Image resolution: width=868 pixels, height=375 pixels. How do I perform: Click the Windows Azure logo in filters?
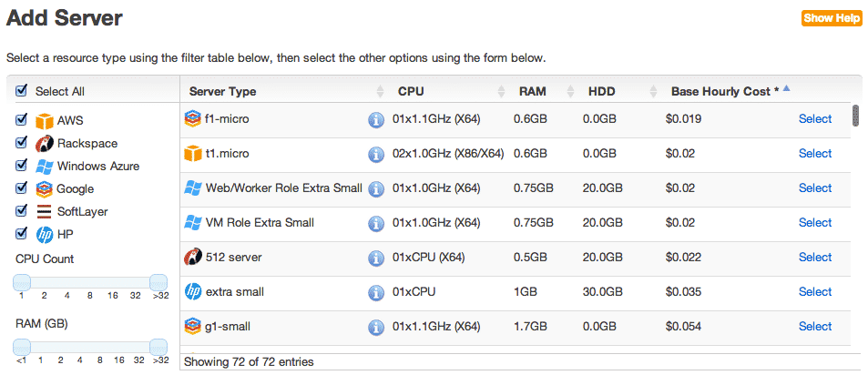click(x=45, y=167)
